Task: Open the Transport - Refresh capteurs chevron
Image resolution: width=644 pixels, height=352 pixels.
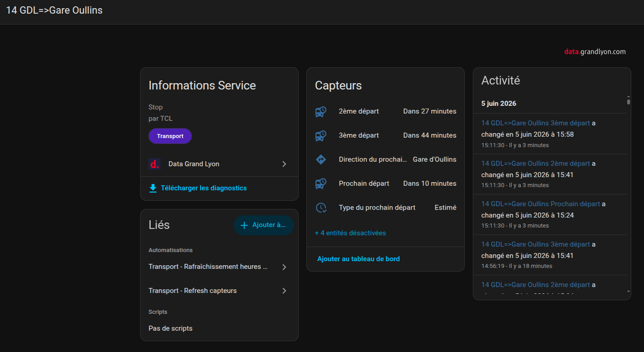Action: [x=284, y=291]
